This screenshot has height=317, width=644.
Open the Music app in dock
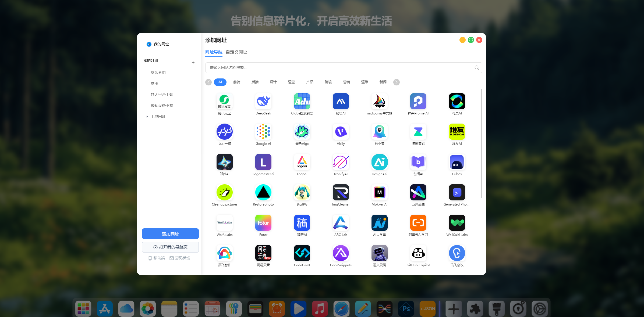pos(320,309)
